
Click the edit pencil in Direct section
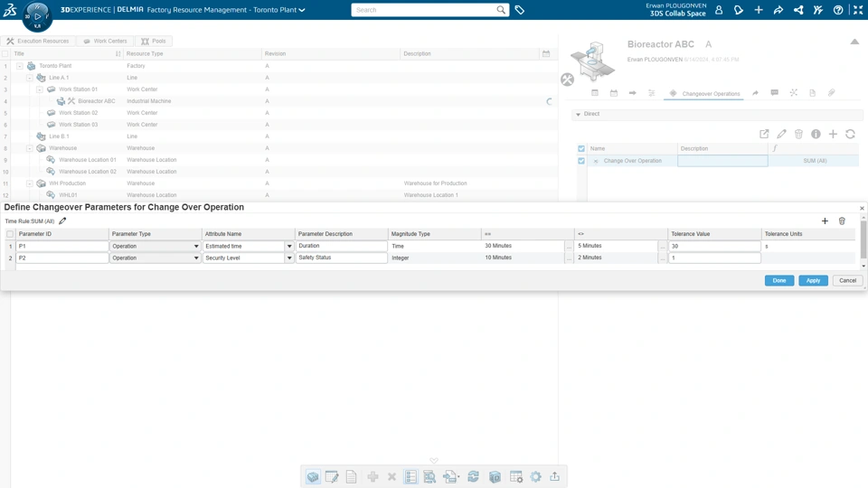[x=781, y=134]
